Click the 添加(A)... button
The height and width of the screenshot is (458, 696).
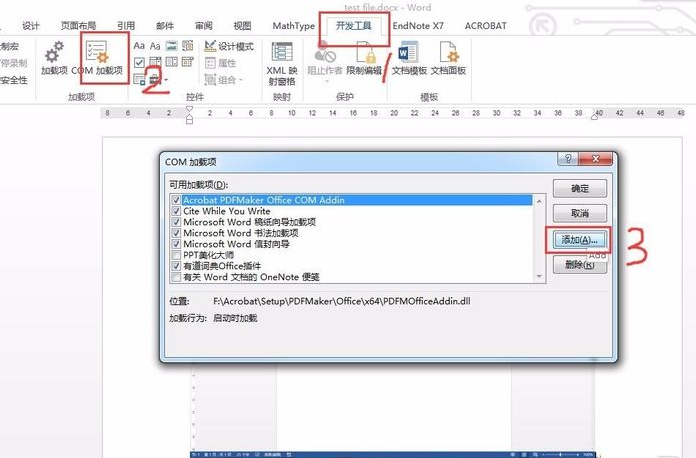coord(579,240)
